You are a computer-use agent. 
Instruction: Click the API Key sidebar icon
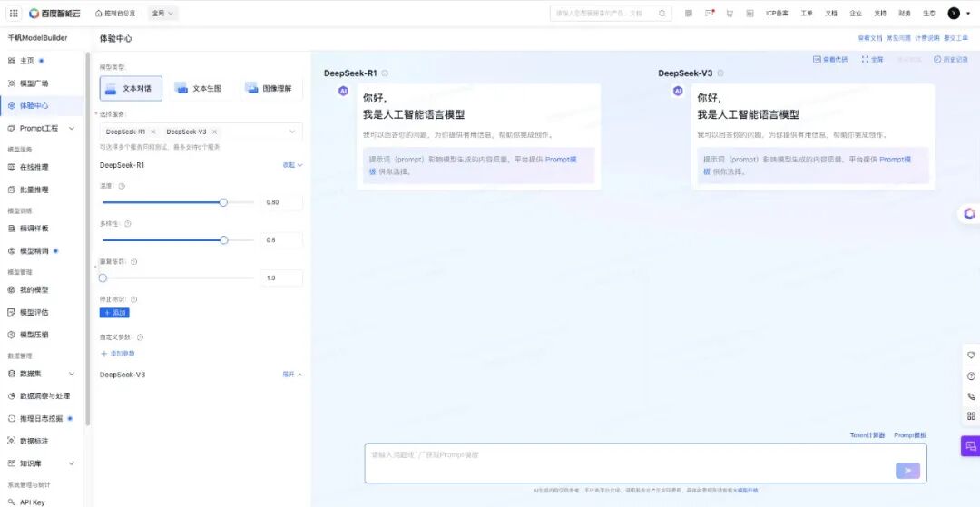pos(11,502)
